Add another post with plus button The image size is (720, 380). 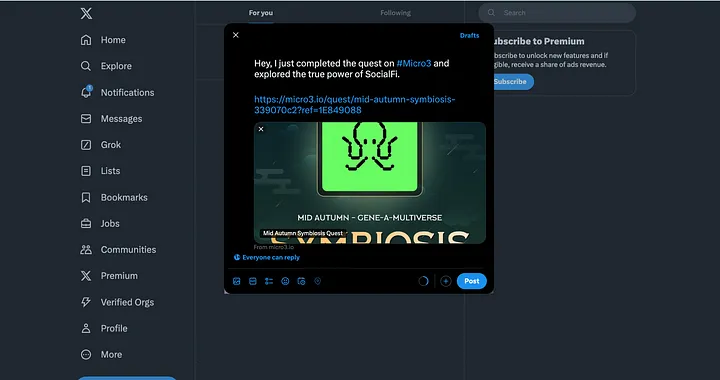[445, 281]
